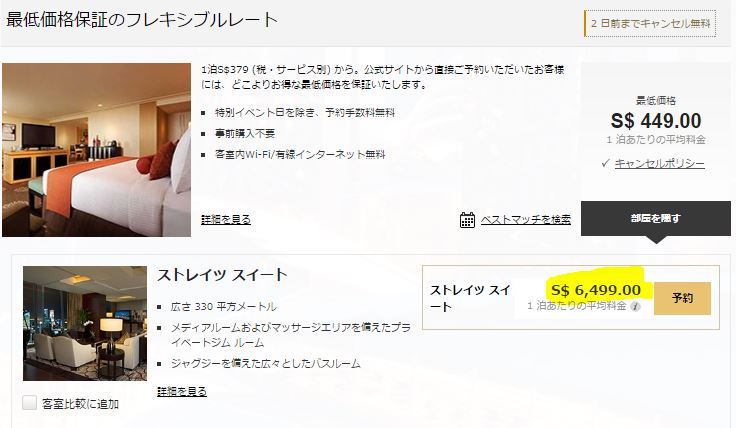Open 詳細を見る under flexible rate description
736x428 pixels.
[226, 220]
